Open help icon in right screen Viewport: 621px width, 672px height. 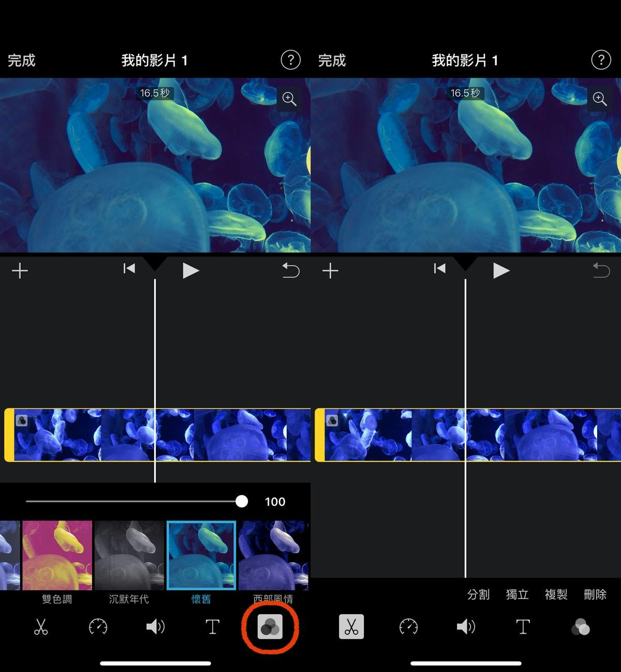point(601,60)
